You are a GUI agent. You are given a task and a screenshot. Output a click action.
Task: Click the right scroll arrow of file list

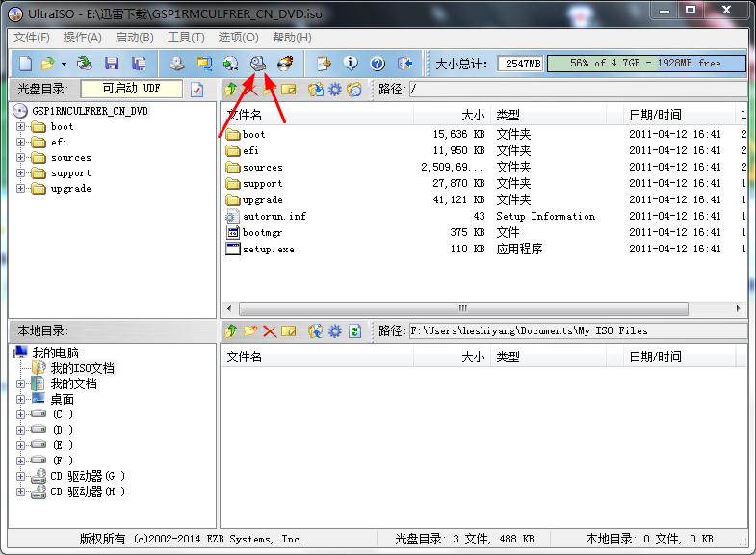[x=738, y=308]
